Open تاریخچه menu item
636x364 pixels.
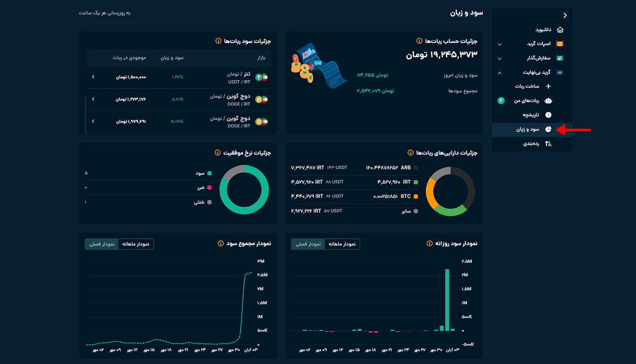(x=532, y=115)
